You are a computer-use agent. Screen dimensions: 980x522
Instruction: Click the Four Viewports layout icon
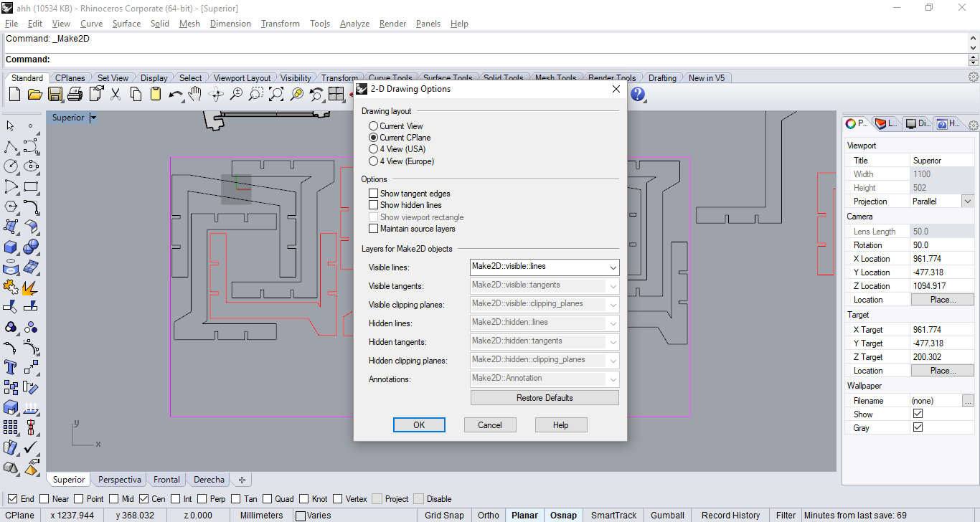click(336, 94)
